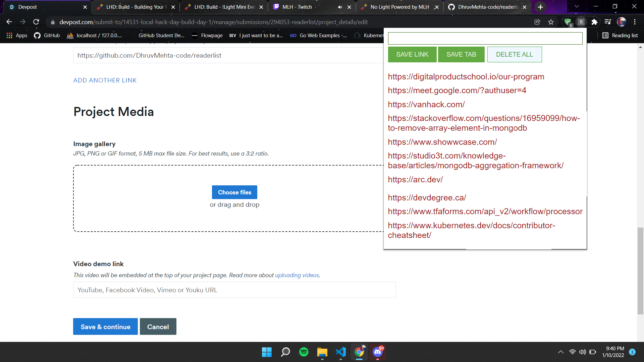Viewport: 644px width, 362px height.
Task: Click the share page icon in address bar
Action: tap(537, 22)
